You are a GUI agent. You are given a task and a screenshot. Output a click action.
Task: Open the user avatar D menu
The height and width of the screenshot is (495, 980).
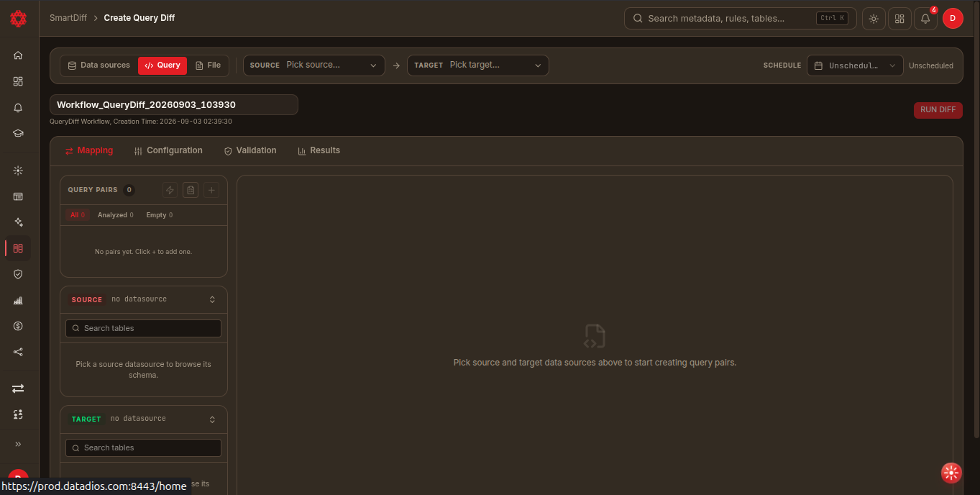pos(953,19)
